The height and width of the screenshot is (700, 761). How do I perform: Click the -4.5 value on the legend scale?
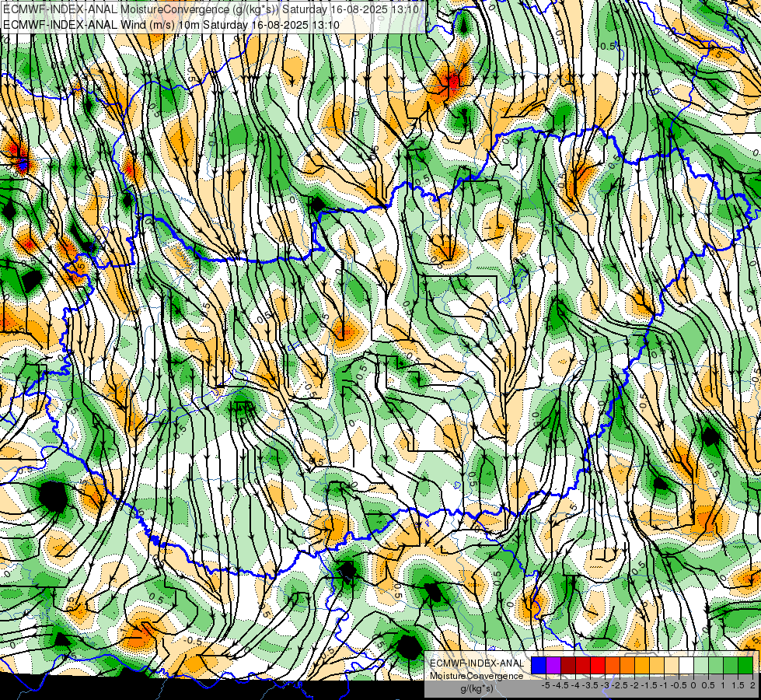560,685
